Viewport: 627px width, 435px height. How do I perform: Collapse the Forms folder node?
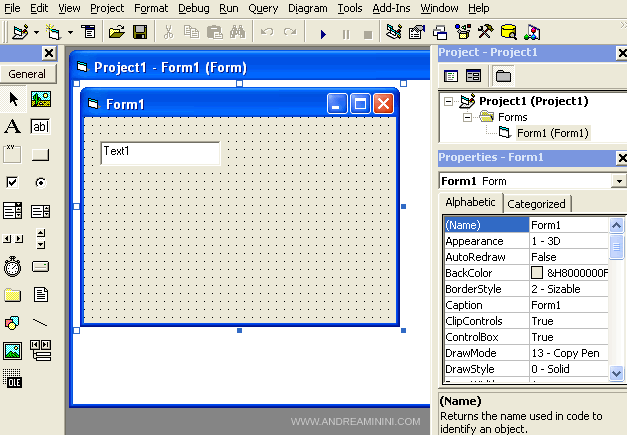click(467, 117)
